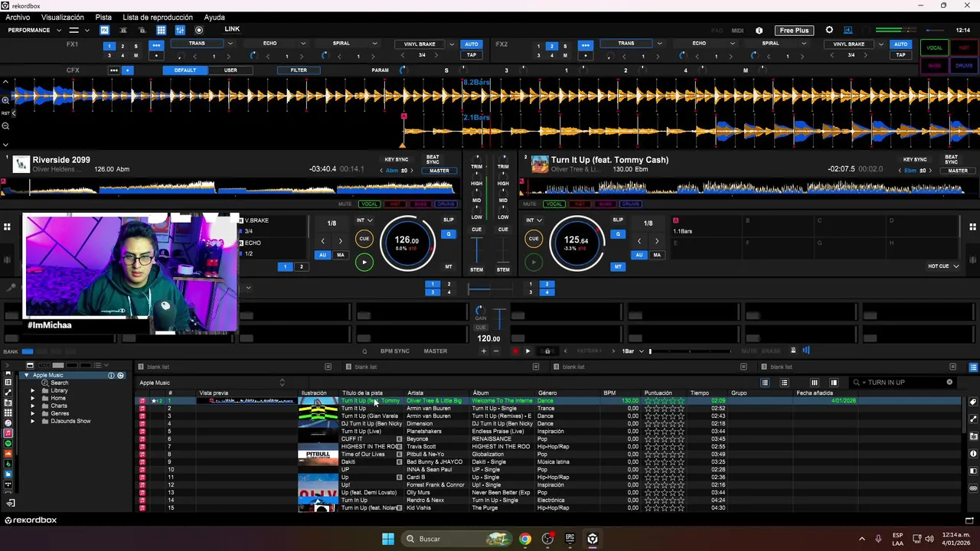This screenshot has width=980, height=551.
Task: Play deck 1 with the play button
Action: tap(364, 262)
